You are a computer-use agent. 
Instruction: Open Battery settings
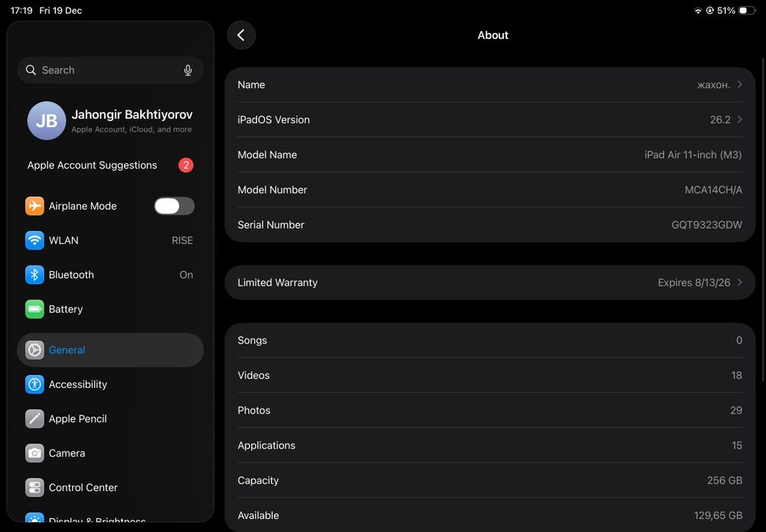click(x=110, y=309)
